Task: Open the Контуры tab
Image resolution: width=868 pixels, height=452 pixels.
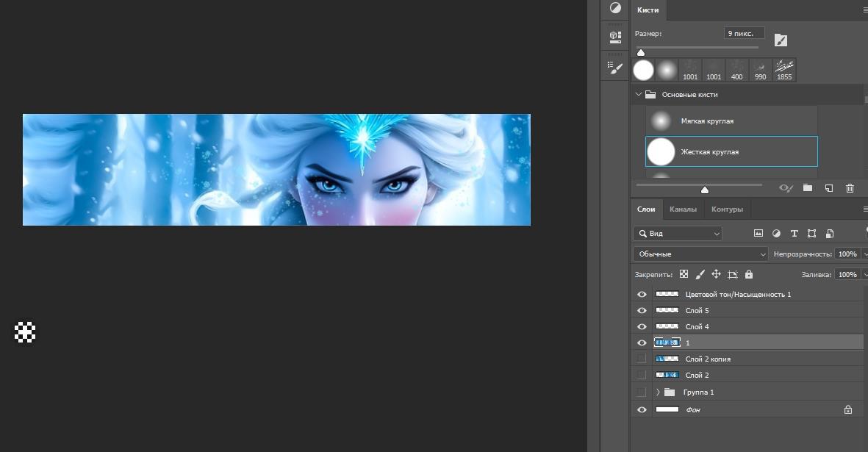Action: coord(727,209)
